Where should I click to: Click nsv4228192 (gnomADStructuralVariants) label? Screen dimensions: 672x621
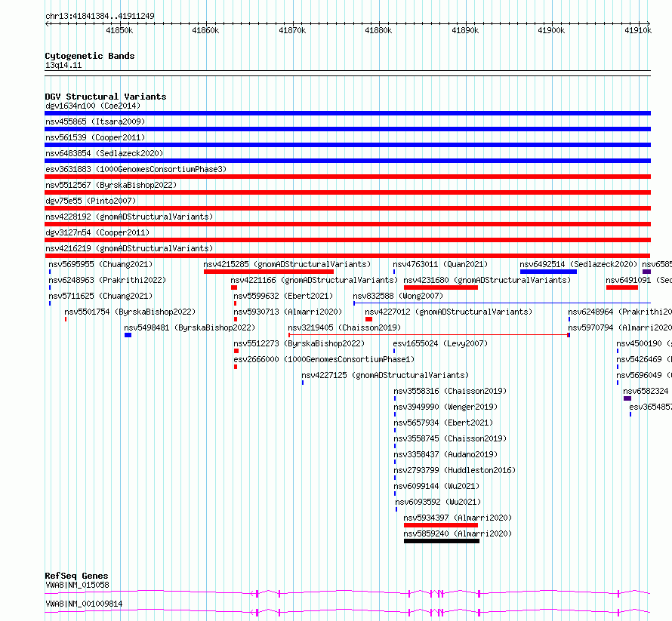[129, 217]
